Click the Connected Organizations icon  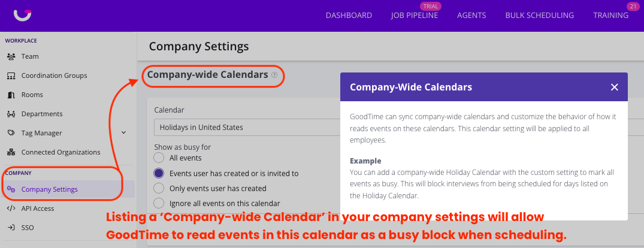[x=11, y=152]
